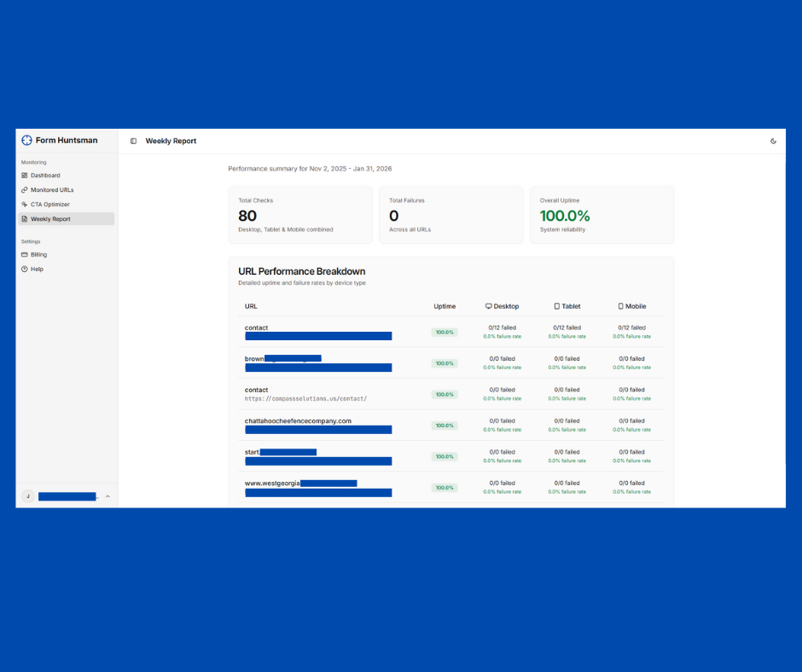Screen dimensions: 802x672
Task: Click the Weekly Report document icon
Action: [x=25, y=219]
